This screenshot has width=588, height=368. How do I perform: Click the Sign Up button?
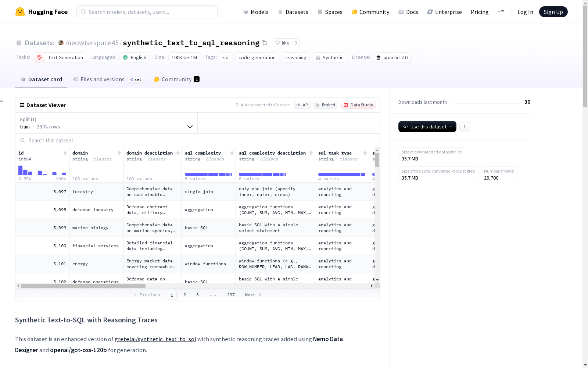tap(553, 12)
